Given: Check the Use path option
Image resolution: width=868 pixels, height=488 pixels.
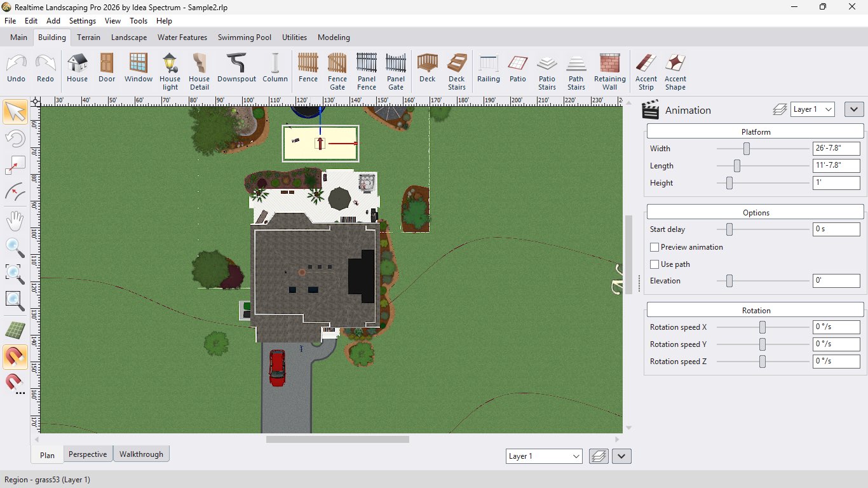Looking at the screenshot, I should (x=654, y=264).
